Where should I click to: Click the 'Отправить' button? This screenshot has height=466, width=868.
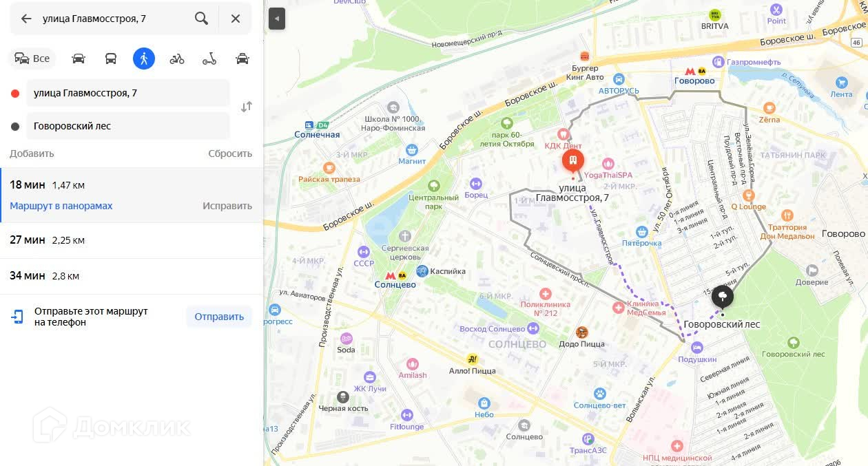(219, 317)
